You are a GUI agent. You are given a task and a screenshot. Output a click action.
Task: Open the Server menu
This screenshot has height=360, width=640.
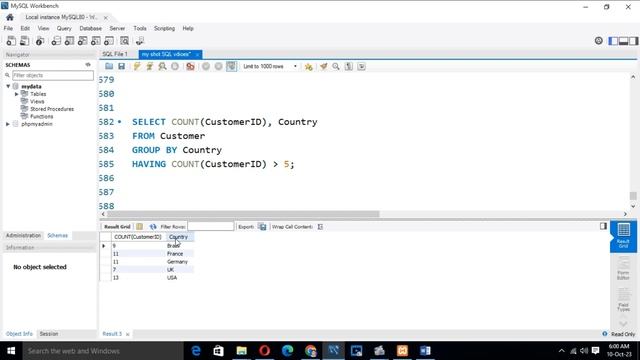117,28
